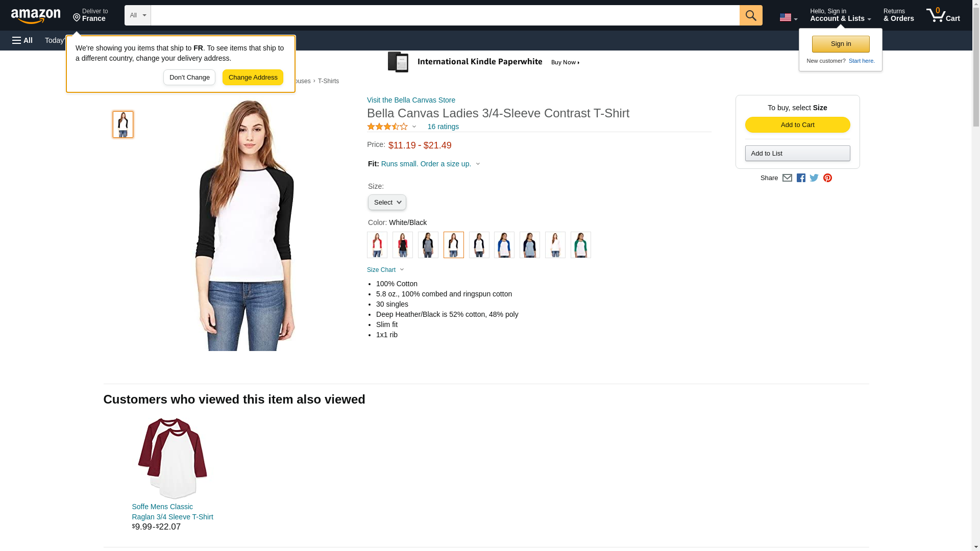
Task: Share on Twitter icon
Action: tap(814, 178)
